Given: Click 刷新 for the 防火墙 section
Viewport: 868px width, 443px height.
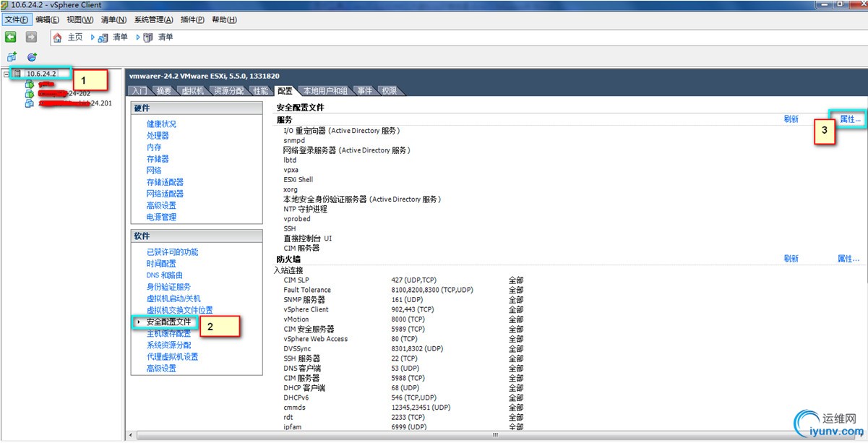Looking at the screenshot, I should coord(791,259).
